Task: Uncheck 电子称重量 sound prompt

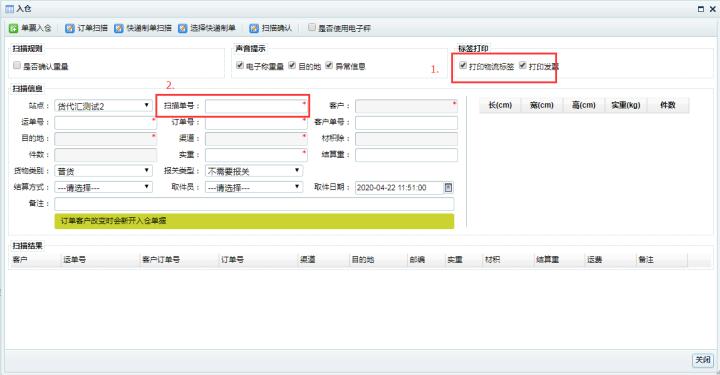Action: coord(240,65)
